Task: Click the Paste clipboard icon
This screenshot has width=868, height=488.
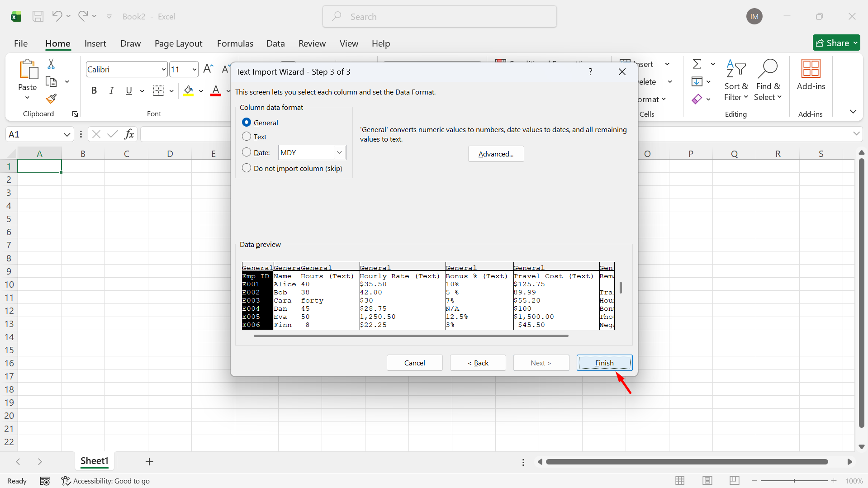Action: 28,69
